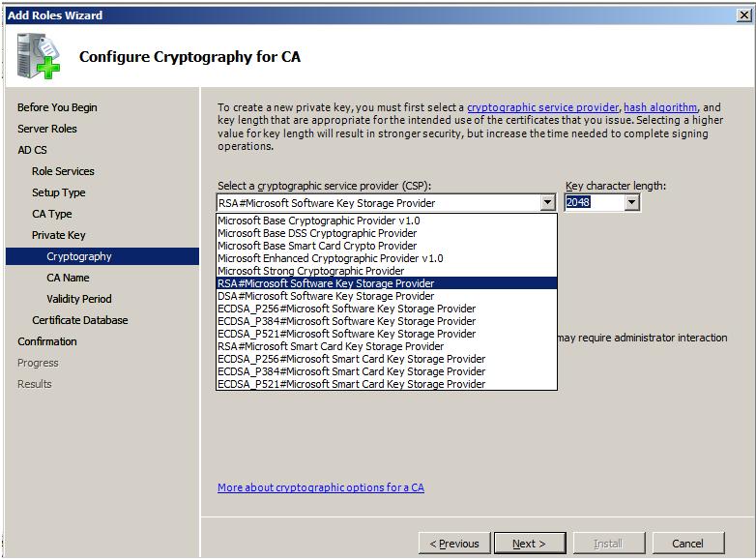Go to CA Type step
This screenshot has width=756, height=560.
(x=52, y=214)
